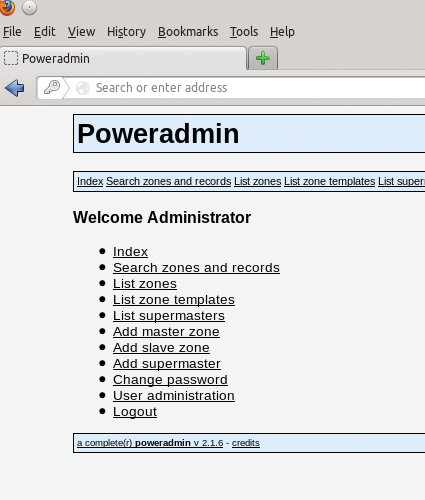Open List supermasters list item
Viewport: 425px width, 500px height.
point(169,315)
